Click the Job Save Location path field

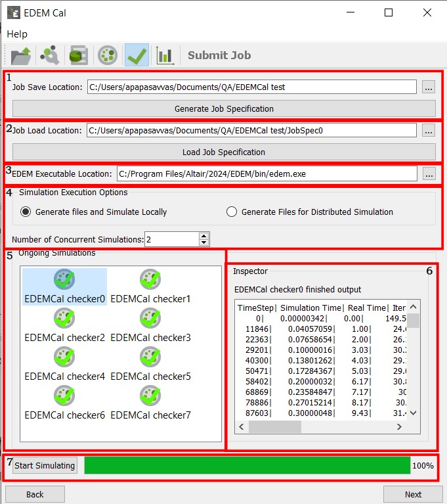252,87
